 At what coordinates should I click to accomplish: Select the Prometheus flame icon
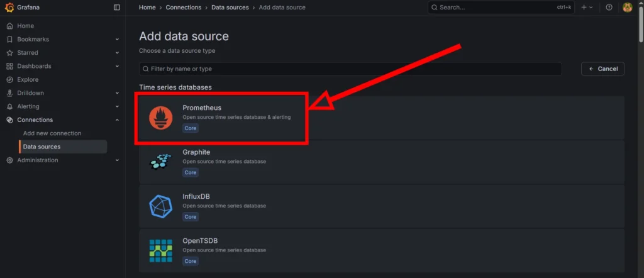coord(160,118)
